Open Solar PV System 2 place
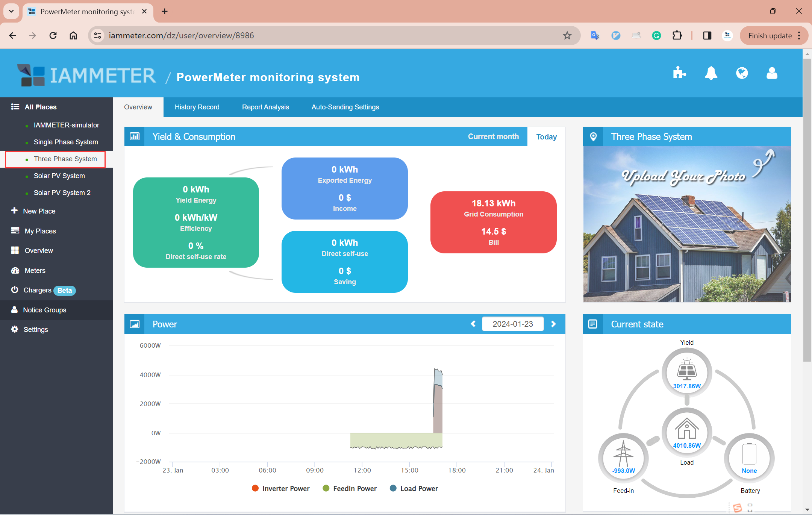This screenshot has width=812, height=515. click(x=62, y=193)
